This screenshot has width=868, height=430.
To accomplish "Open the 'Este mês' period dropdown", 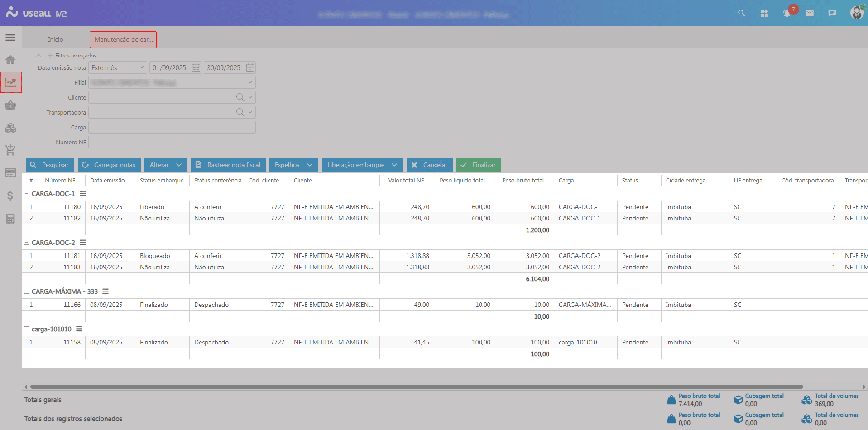I will [117, 68].
